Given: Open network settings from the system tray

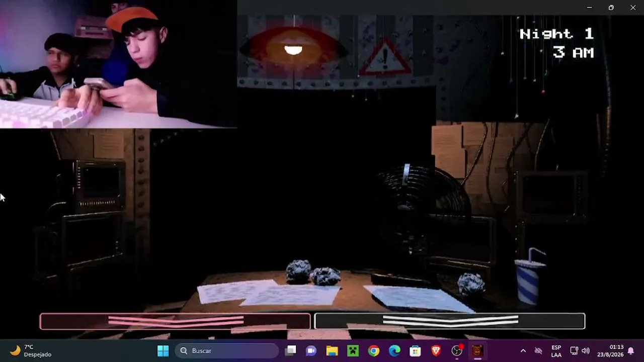Looking at the screenshot, I should (574, 351).
